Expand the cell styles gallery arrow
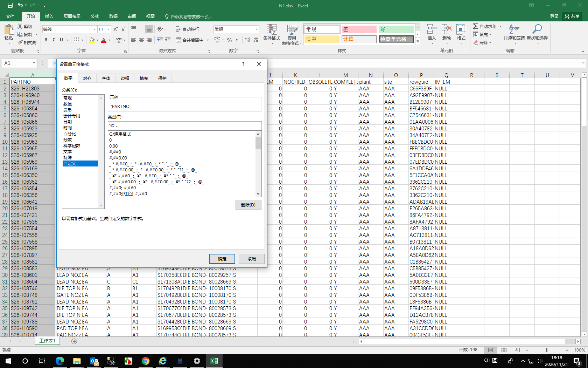Screen dimensions: 588x368 tap(418, 42)
